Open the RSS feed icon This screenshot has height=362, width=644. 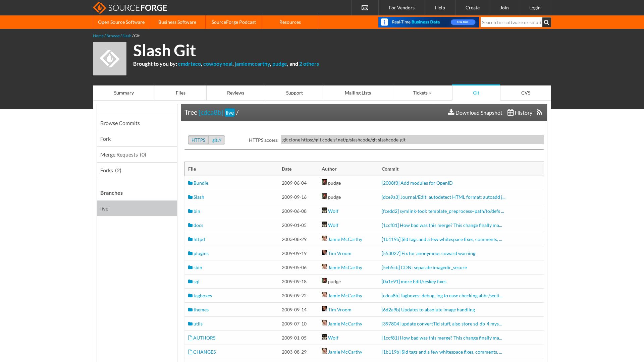tap(539, 112)
